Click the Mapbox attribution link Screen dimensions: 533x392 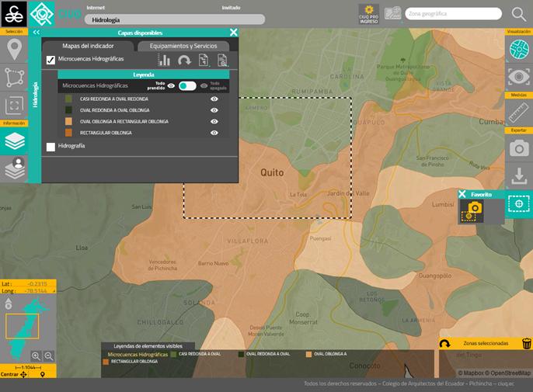472,373
